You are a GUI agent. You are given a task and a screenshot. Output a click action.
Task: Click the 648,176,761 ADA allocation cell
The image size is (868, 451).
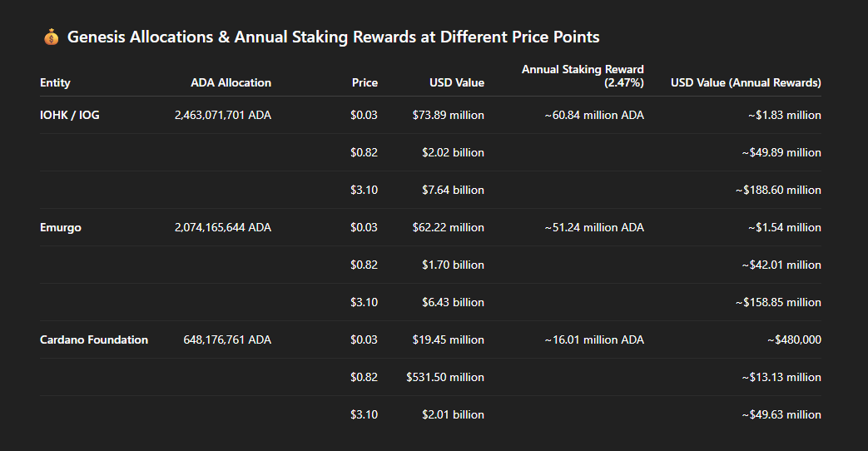[x=227, y=339]
